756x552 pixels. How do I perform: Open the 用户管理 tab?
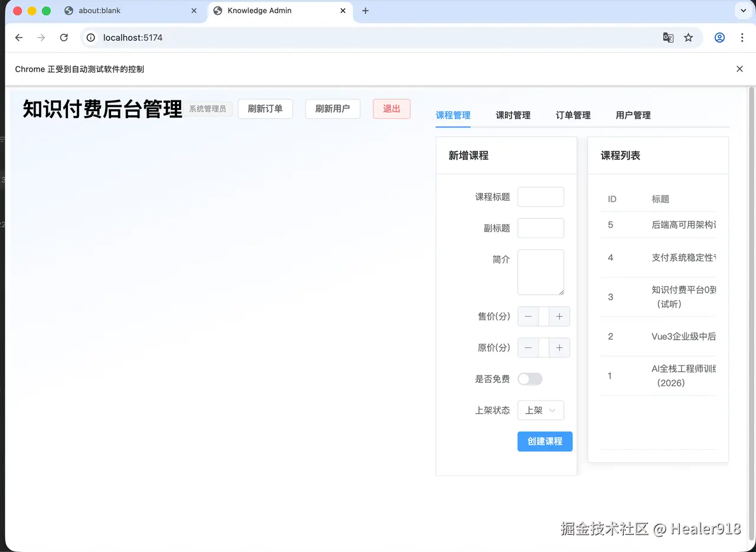[x=633, y=115]
